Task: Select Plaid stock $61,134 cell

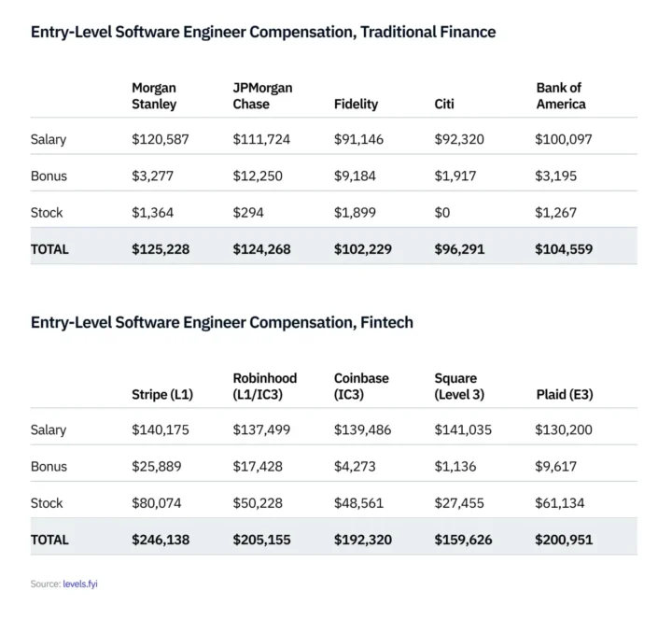Action: click(560, 503)
